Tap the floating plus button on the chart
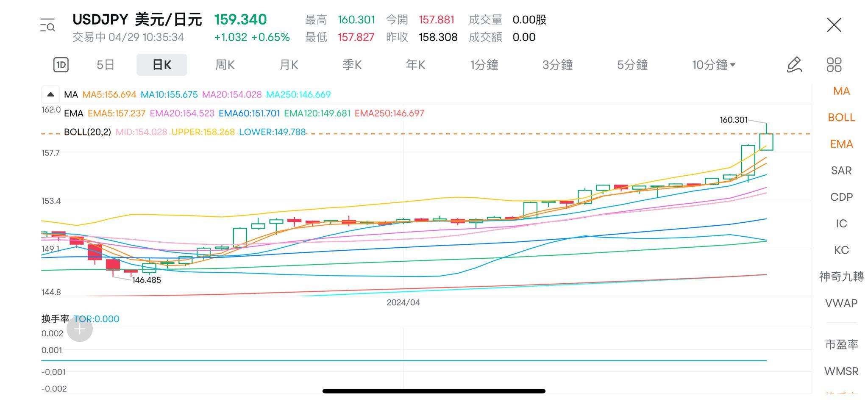Screen dimensions: 868x401 pyautogui.click(x=80, y=329)
